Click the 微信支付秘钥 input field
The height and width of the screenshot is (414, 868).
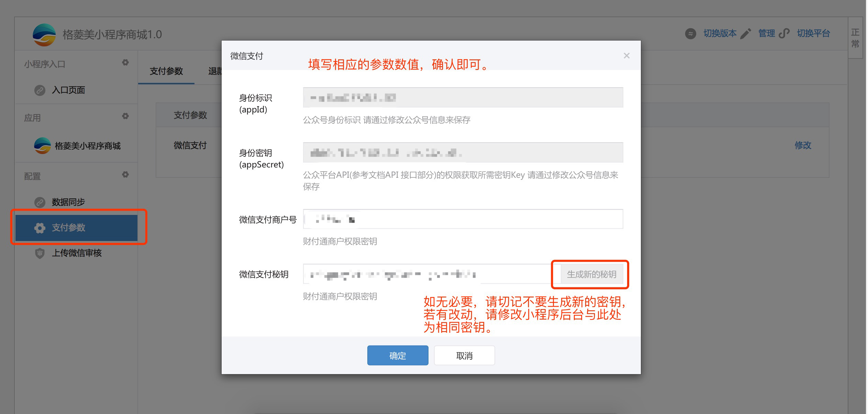[432, 274]
